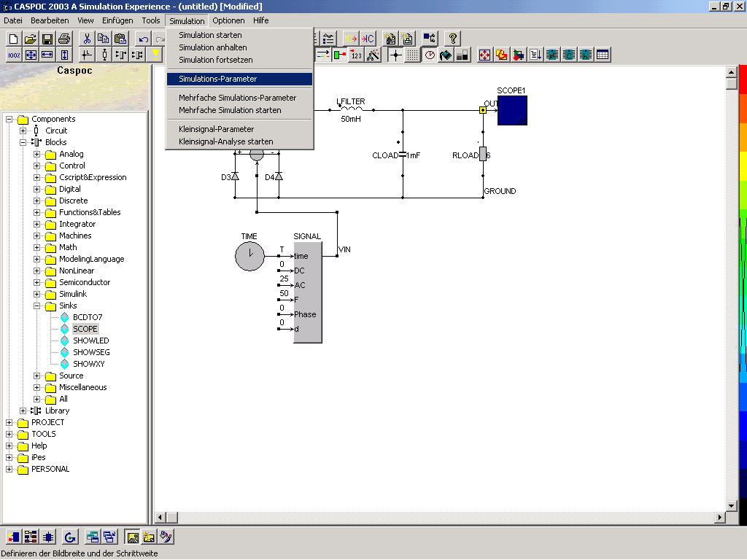Click the 123 values display icon

(356, 55)
